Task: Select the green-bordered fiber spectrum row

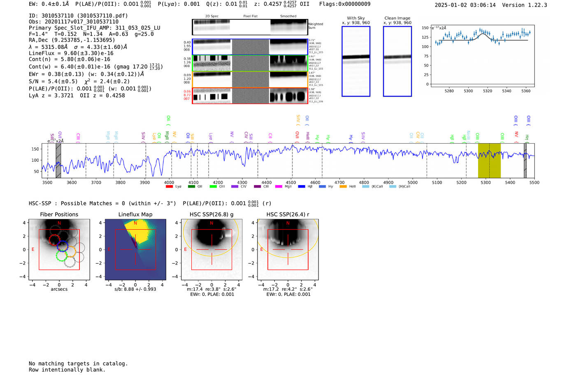Action: click(x=250, y=63)
